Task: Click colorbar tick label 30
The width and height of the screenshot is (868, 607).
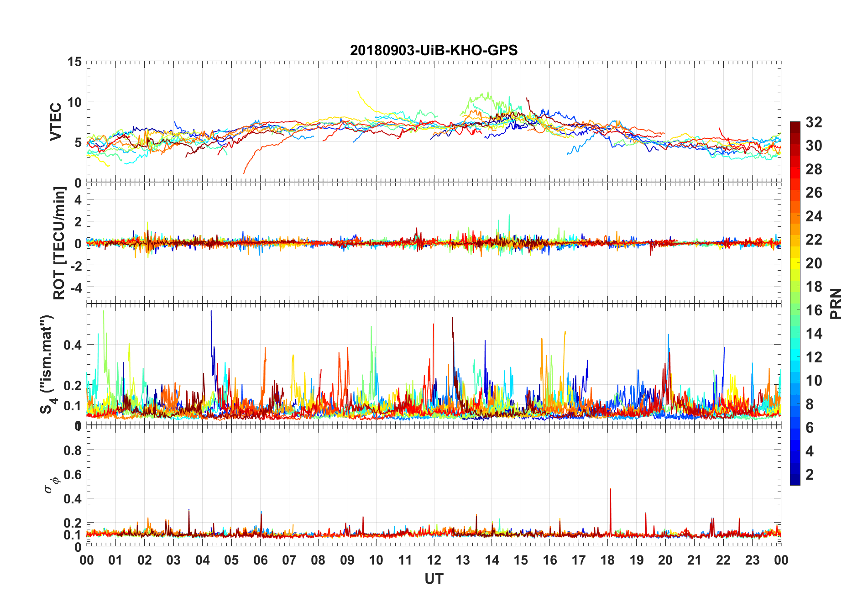Action: (x=814, y=146)
